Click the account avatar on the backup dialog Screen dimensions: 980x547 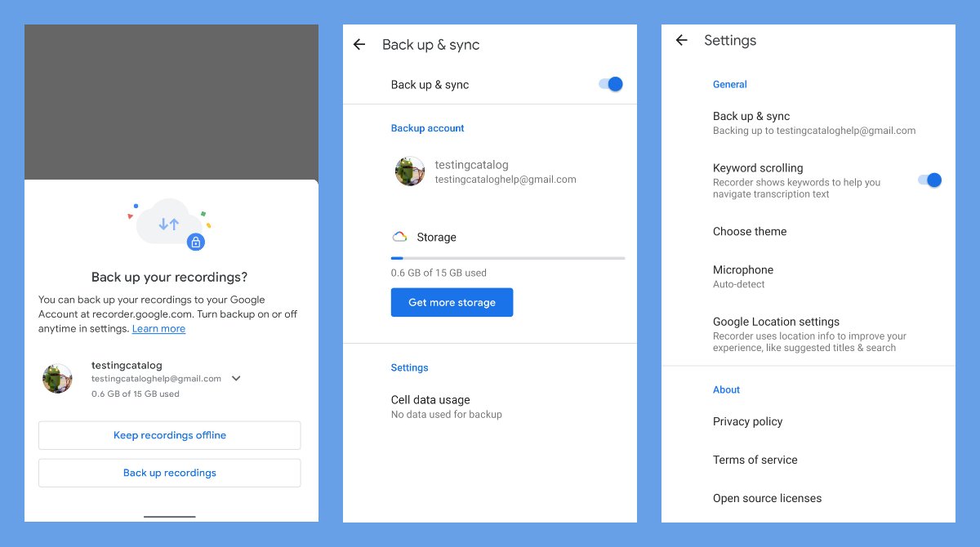pos(57,378)
